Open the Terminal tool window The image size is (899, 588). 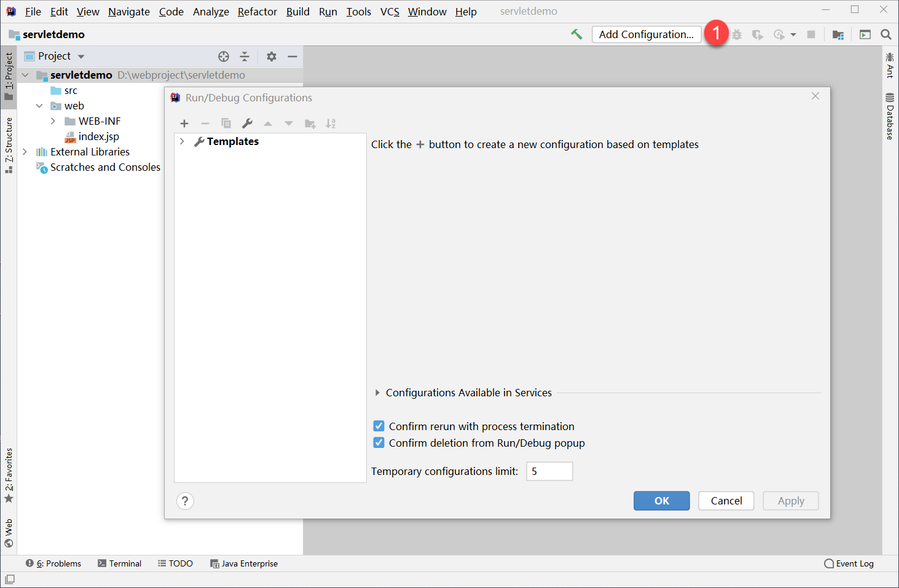click(x=119, y=563)
